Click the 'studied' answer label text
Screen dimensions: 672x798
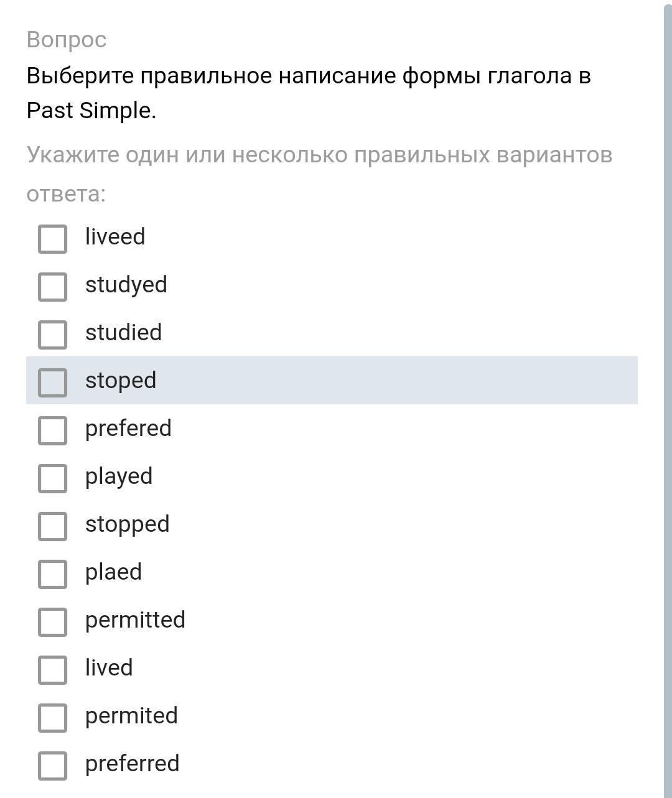click(123, 332)
